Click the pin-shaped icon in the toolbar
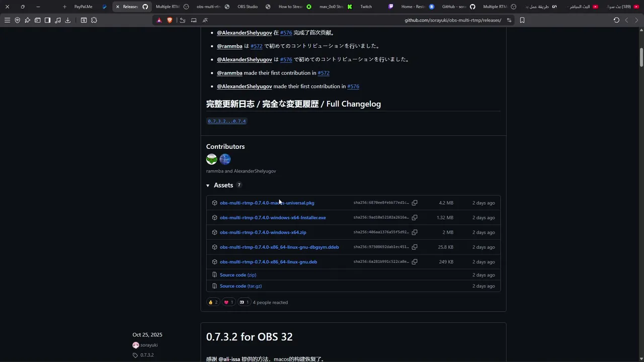Image resolution: width=644 pixels, height=362 pixels. tap(27, 20)
